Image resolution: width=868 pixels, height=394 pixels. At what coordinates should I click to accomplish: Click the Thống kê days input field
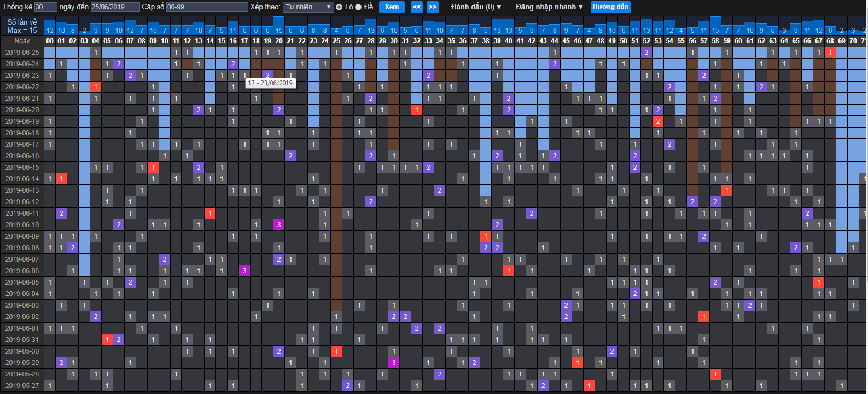(45, 7)
